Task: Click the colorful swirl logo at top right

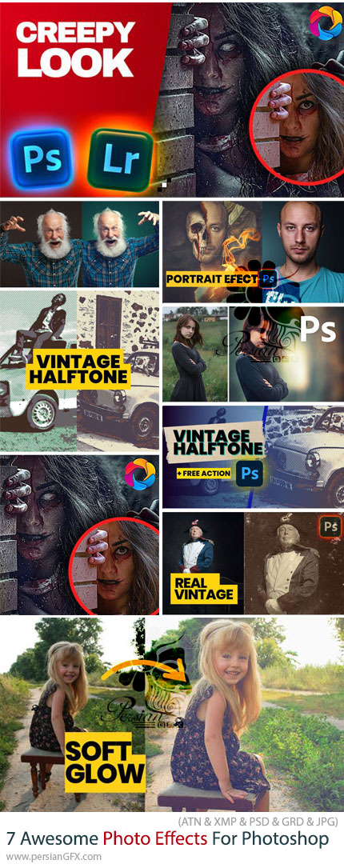Action: pyautogui.click(x=326, y=22)
